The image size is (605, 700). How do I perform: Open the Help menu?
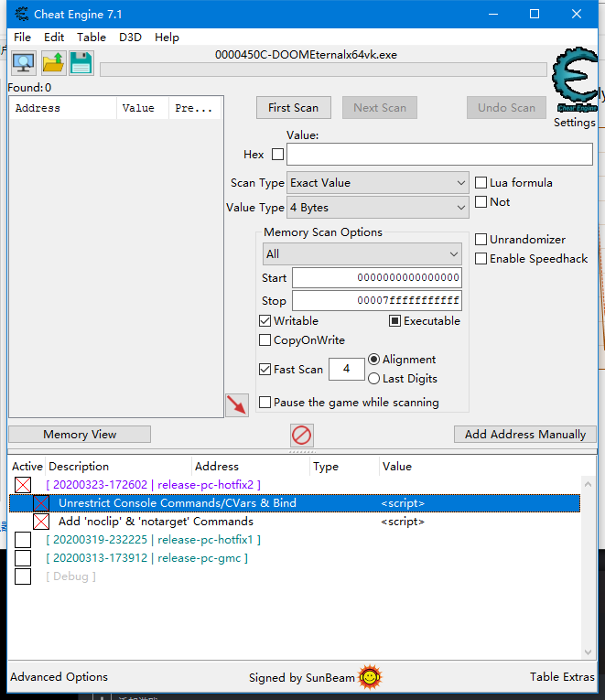[167, 37]
